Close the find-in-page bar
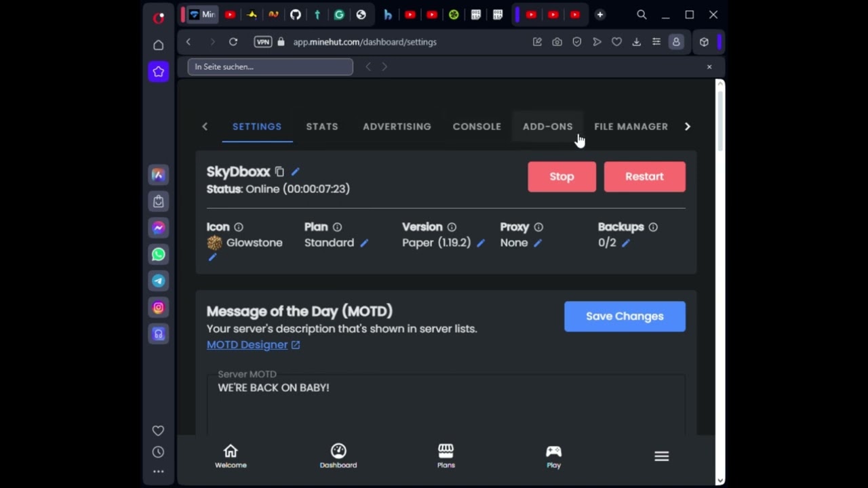The height and width of the screenshot is (488, 868). 709,66
